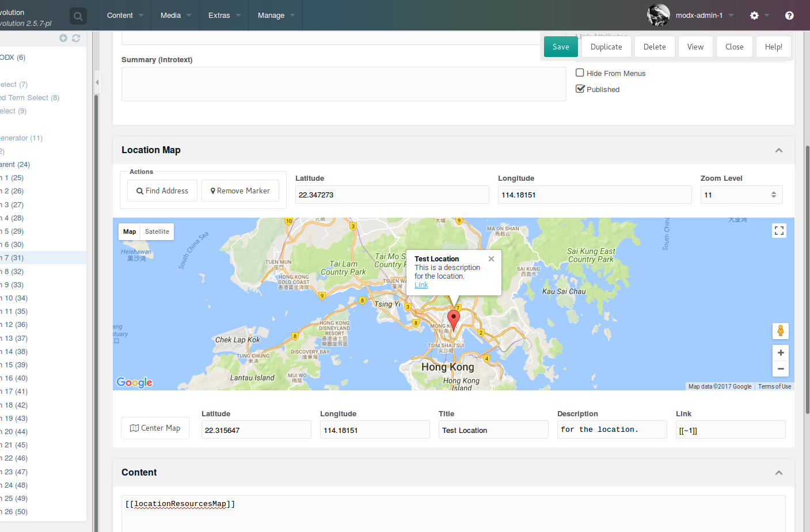810x532 pixels.
Task: Close the Test Location info window
Action: [491, 259]
